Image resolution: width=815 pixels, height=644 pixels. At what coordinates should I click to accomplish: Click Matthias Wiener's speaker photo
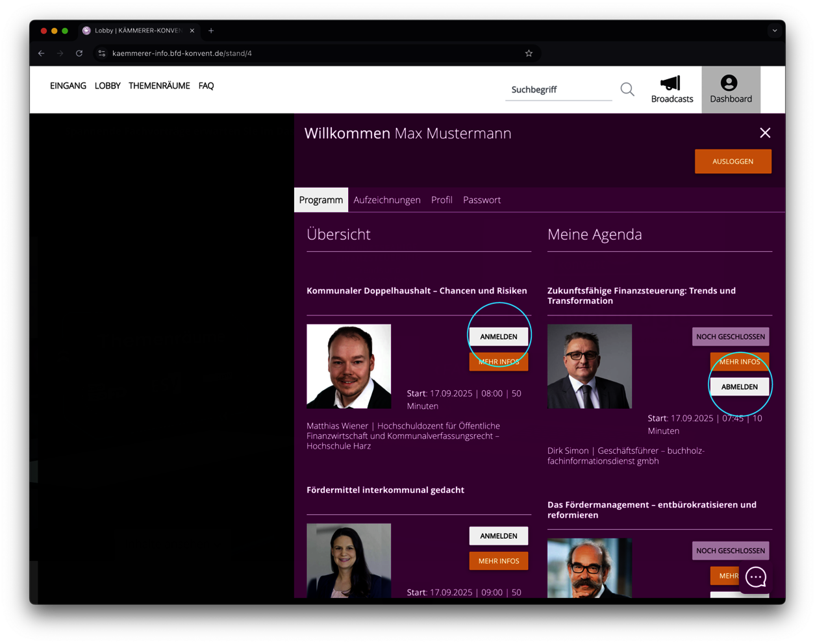[349, 366]
